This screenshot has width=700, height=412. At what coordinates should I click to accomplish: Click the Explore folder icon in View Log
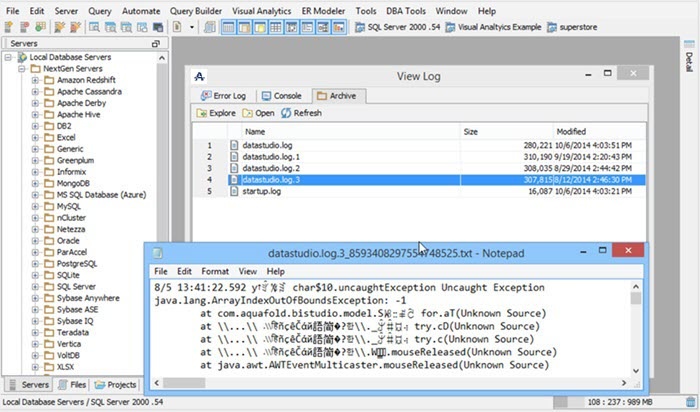[x=202, y=113]
